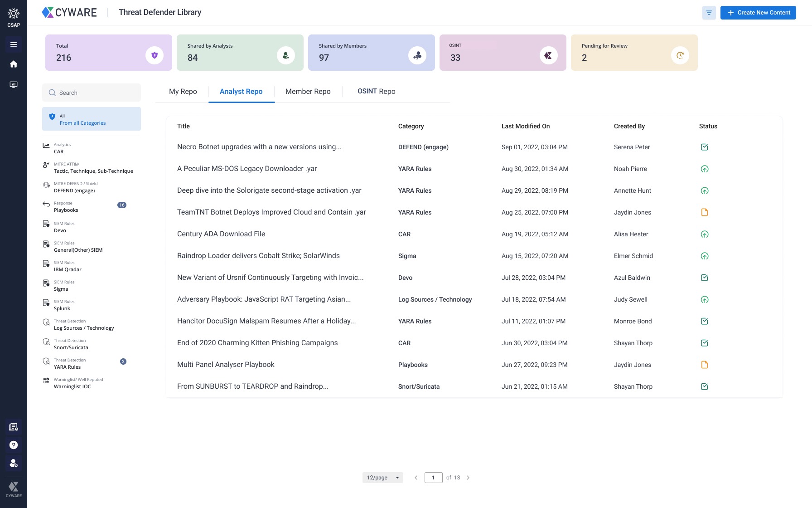Click the draft document icon for Multi Panel Analyser Playbook

coord(705,364)
